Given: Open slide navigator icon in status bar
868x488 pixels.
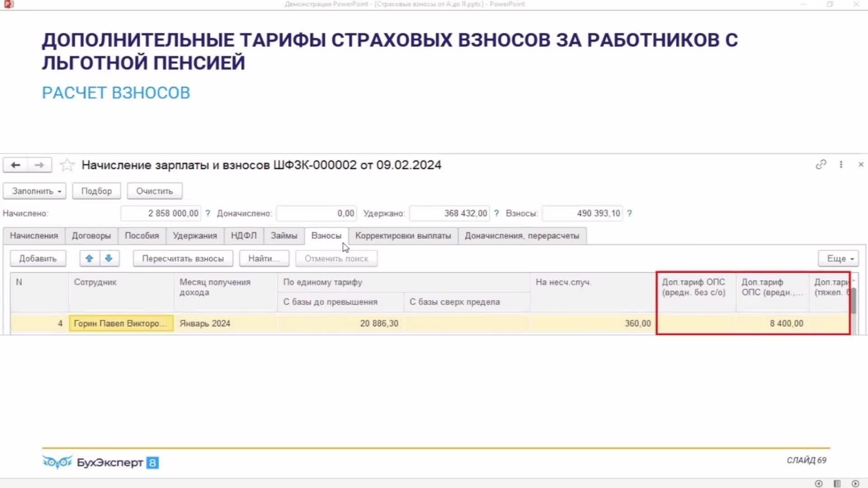Looking at the screenshot, I should pyautogui.click(x=837, y=483).
